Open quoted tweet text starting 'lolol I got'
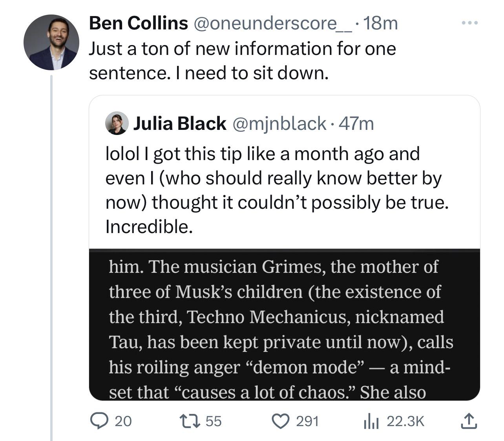 click(277, 190)
